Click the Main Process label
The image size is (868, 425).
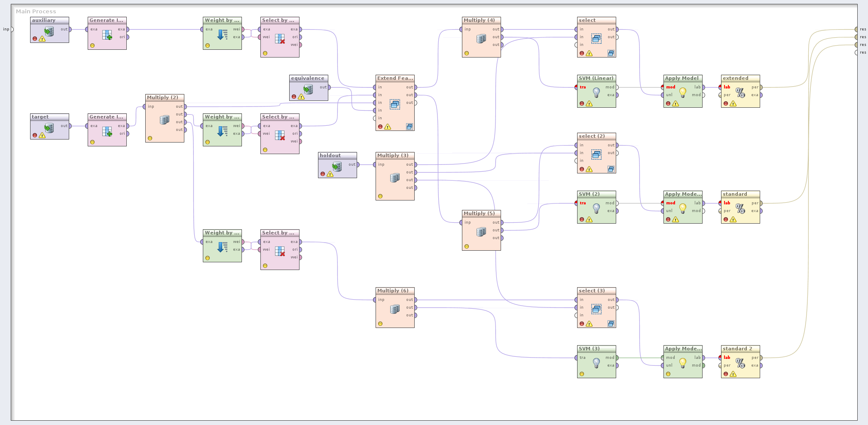[36, 11]
